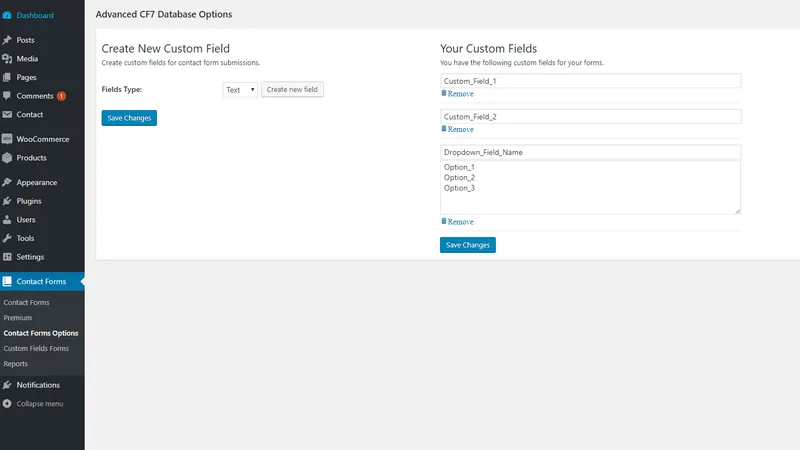800x450 pixels.
Task: Click the Tools wrench icon
Action: point(7,238)
